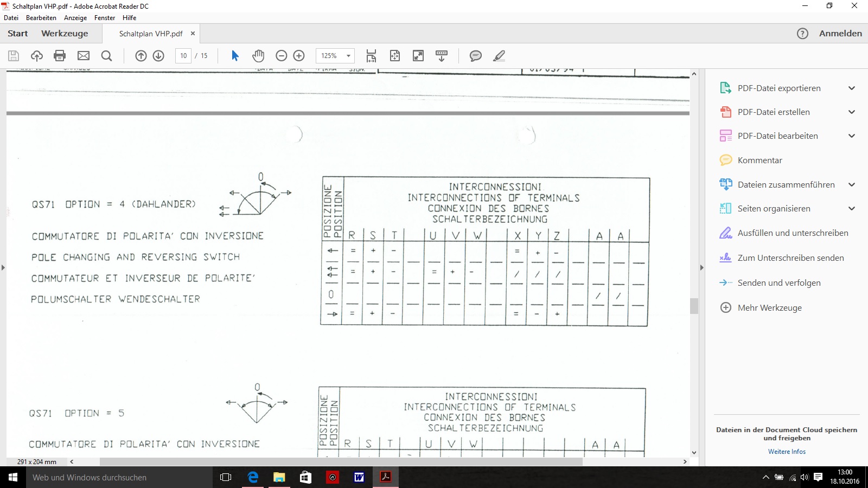The width and height of the screenshot is (868, 488).
Task: Click the Anmelden sign-in button
Action: 840,33
